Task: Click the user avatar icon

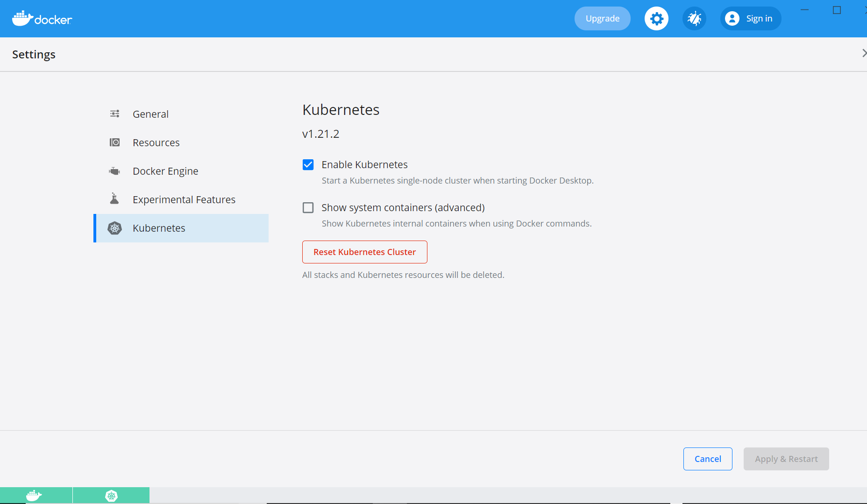Action: (732, 19)
